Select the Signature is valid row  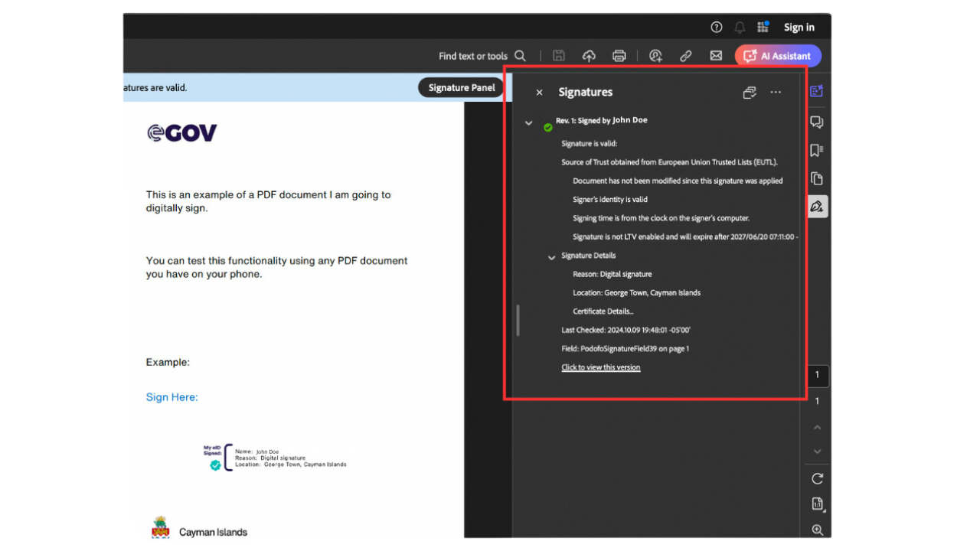click(589, 144)
